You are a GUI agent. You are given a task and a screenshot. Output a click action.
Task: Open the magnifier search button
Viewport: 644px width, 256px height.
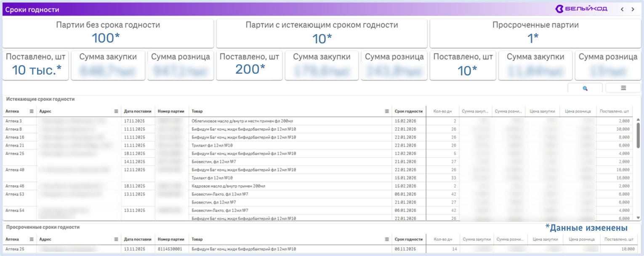585,88
